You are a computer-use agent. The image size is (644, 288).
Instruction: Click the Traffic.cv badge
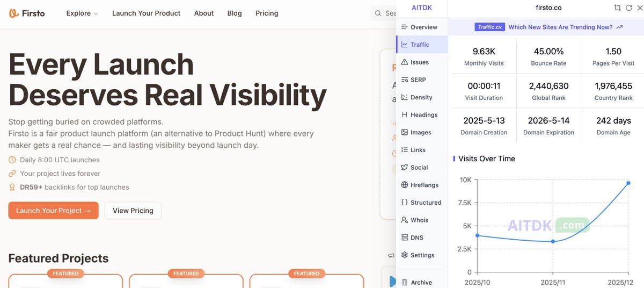(490, 27)
